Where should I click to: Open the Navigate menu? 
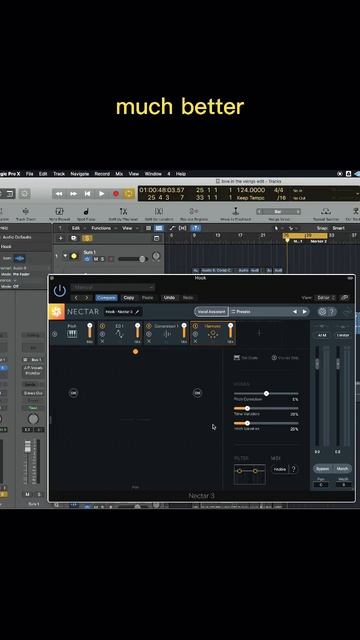80,174
